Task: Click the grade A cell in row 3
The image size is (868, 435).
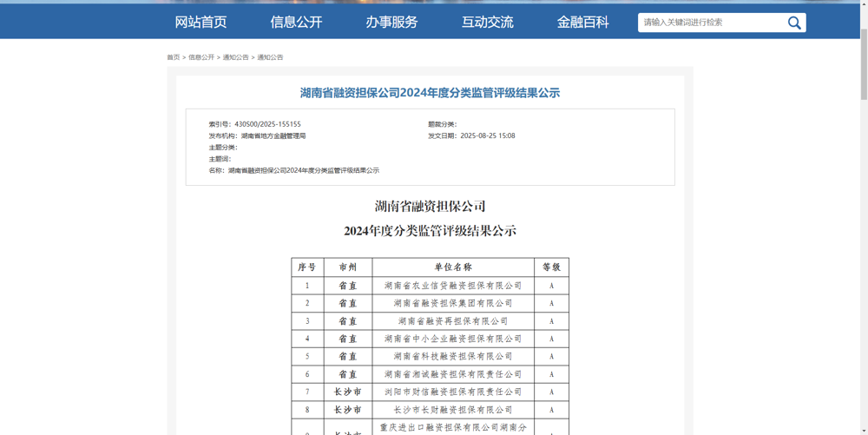Action: 552,321
